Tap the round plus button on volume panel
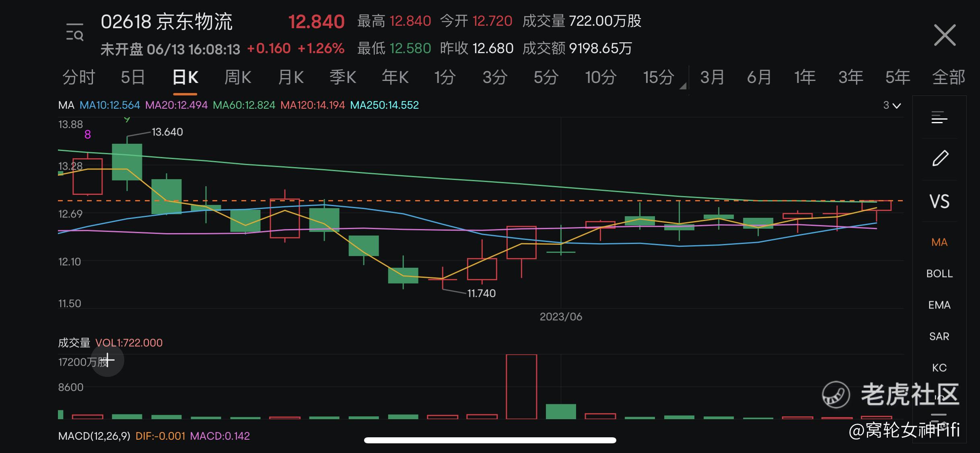Image resolution: width=980 pixels, height=453 pixels. [x=107, y=360]
